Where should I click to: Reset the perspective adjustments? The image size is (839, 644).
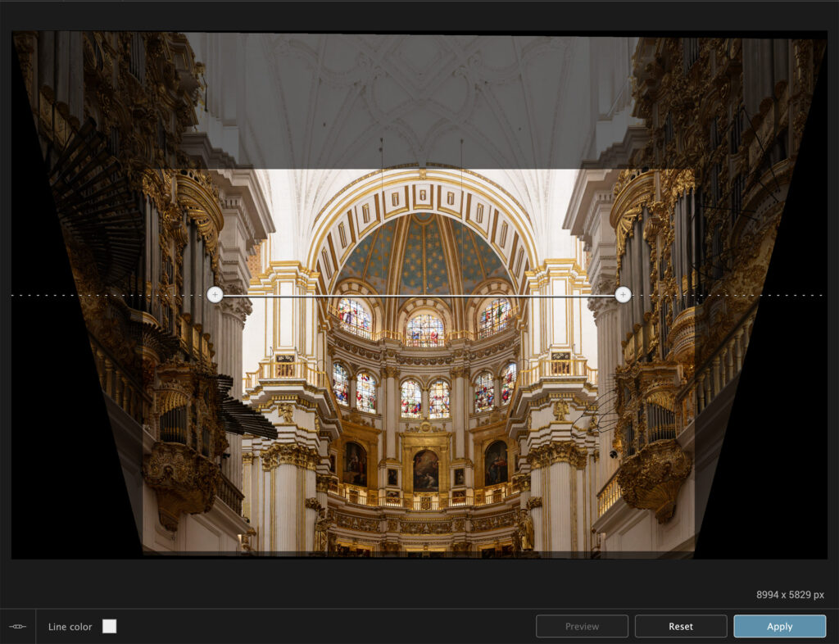(x=680, y=626)
